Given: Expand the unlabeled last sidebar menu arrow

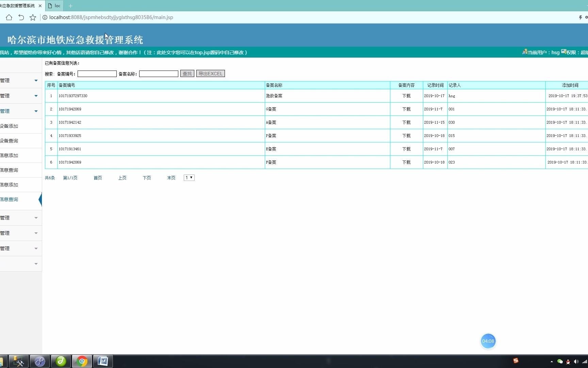Looking at the screenshot, I should (x=36, y=264).
